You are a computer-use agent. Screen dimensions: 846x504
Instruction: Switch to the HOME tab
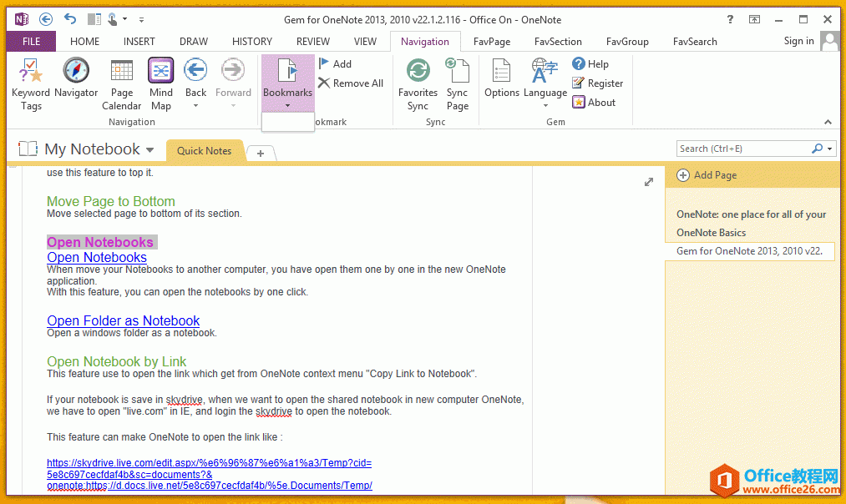click(x=84, y=42)
